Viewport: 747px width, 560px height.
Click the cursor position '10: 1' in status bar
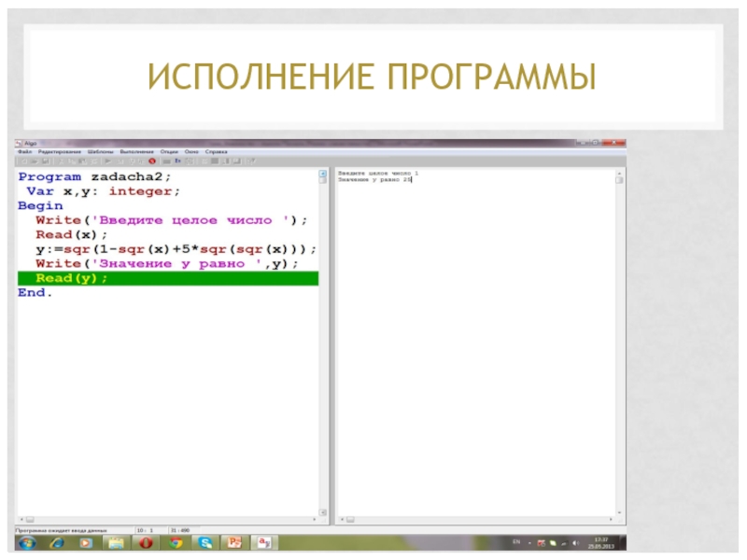tap(146, 530)
